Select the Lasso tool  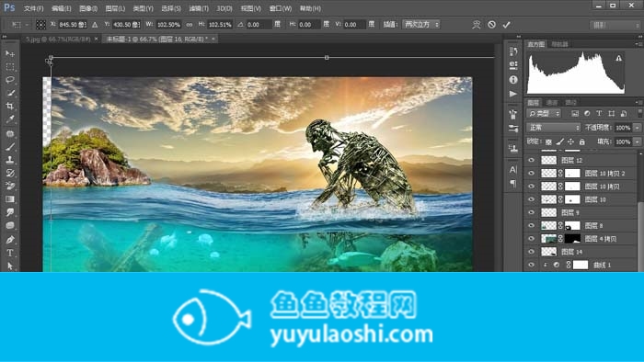click(x=10, y=80)
